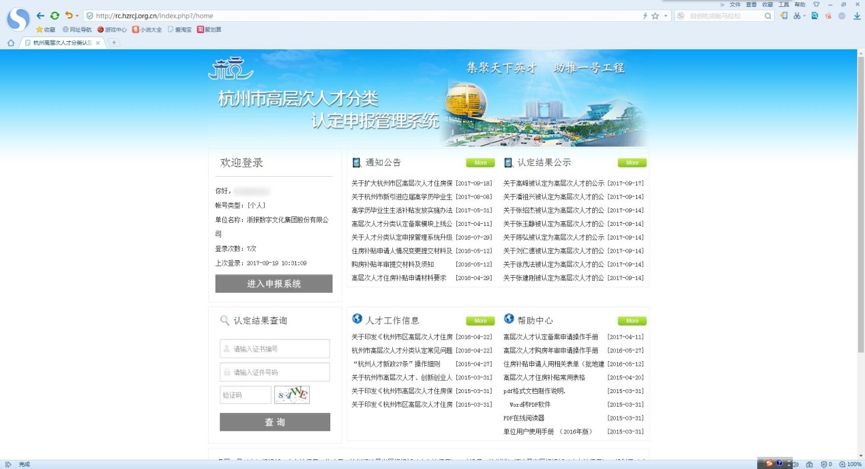865x469 pixels.
Task: Open dropdown arrow beside the bookmark star
Action: pos(665,16)
